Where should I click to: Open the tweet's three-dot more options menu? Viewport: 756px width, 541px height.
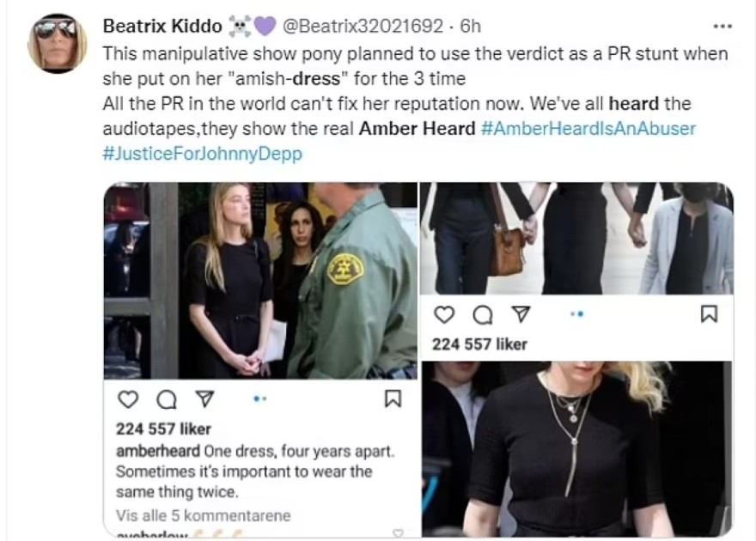[722, 27]
